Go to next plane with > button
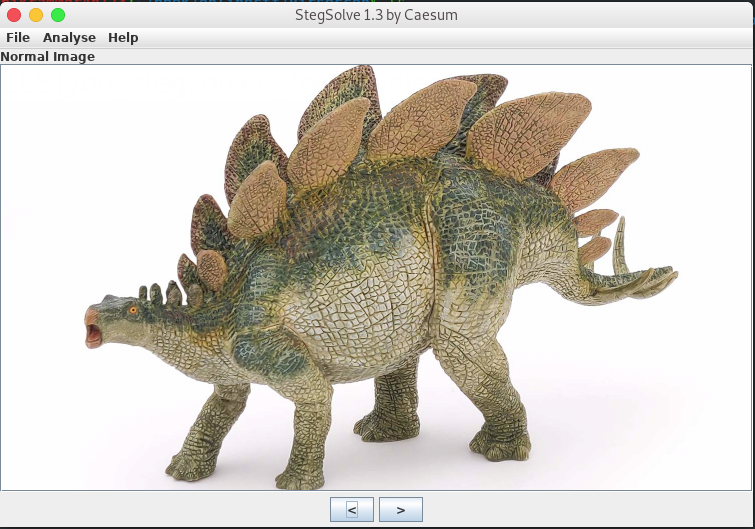Viewport: 755px width, 529px height. pos(401,509)
